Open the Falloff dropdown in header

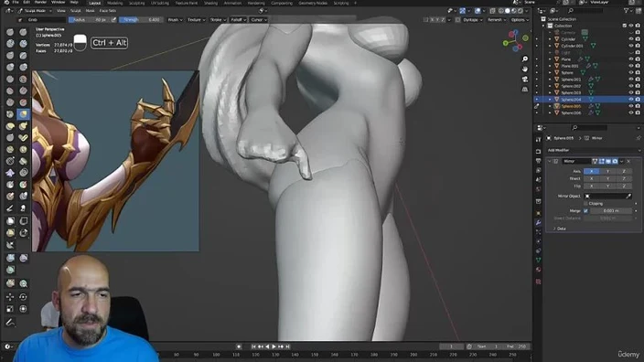238,20
